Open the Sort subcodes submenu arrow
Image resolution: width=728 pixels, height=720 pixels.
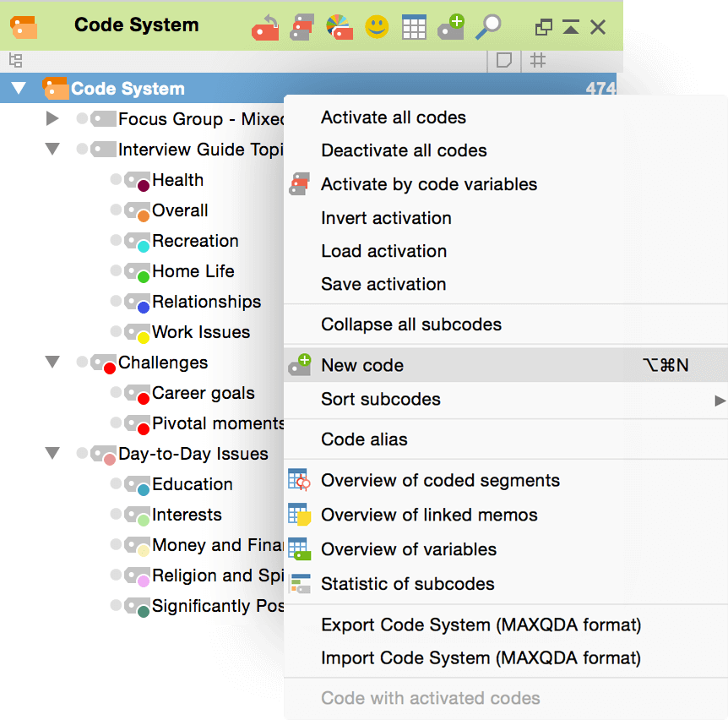(720, 401)
